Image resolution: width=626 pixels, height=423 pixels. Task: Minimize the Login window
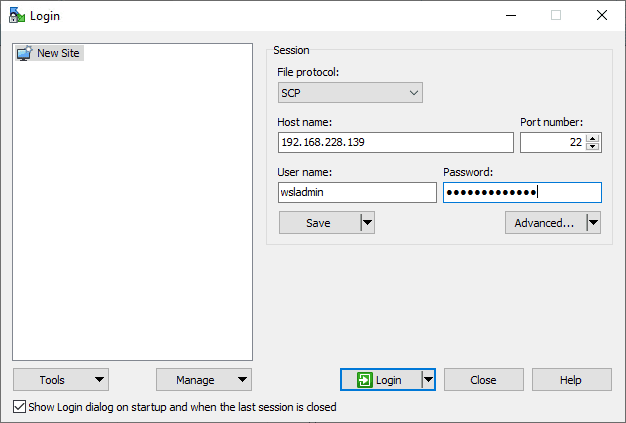(x=511, y=16)
